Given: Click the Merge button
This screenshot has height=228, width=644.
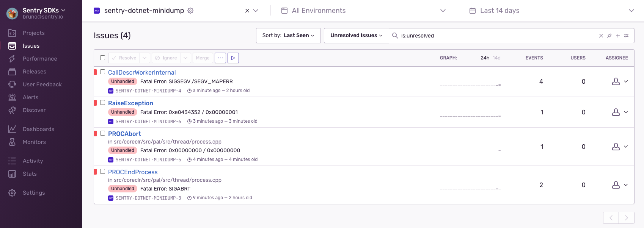Looking at the screenshot, I should click(203, 58).
